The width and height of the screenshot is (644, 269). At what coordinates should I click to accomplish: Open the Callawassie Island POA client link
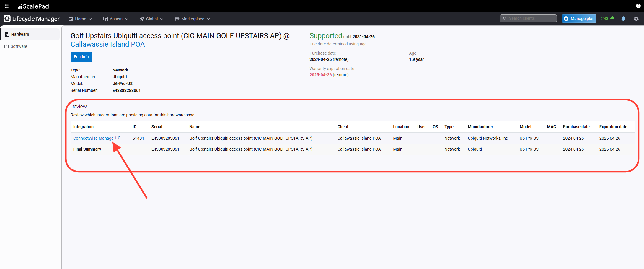(107, 44)
